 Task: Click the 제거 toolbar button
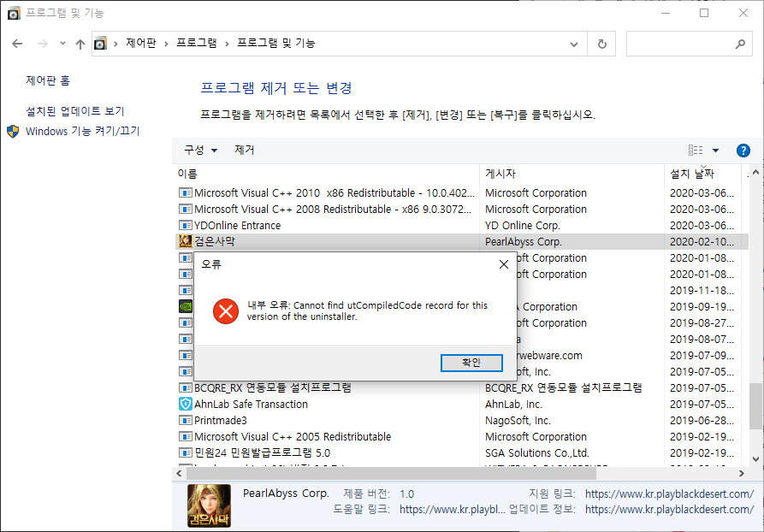[244, 150]
